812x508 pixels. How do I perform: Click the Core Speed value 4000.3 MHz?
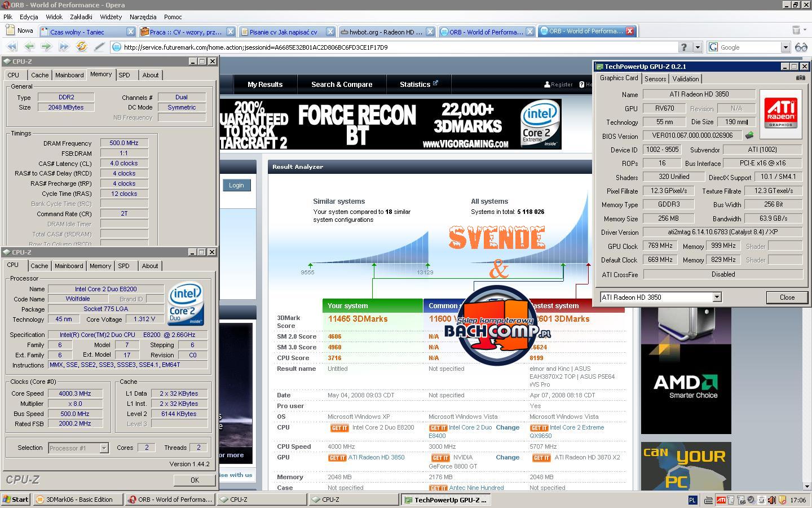click(75, 393)
